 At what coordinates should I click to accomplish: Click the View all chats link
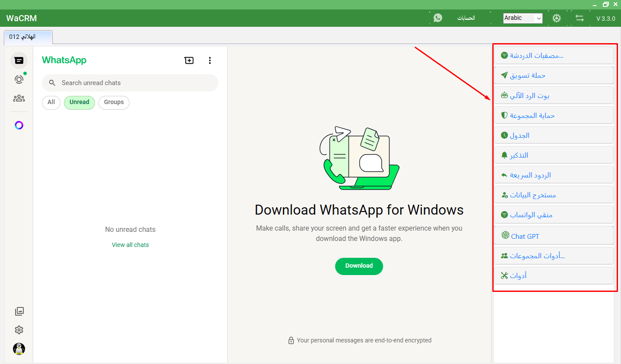[130, 245]
